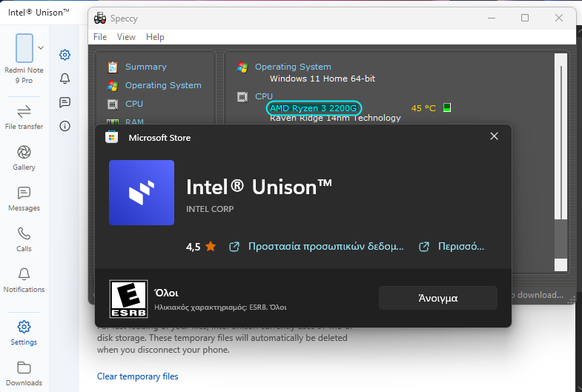Close the Microsoft Store popup

tap(494, 136)
